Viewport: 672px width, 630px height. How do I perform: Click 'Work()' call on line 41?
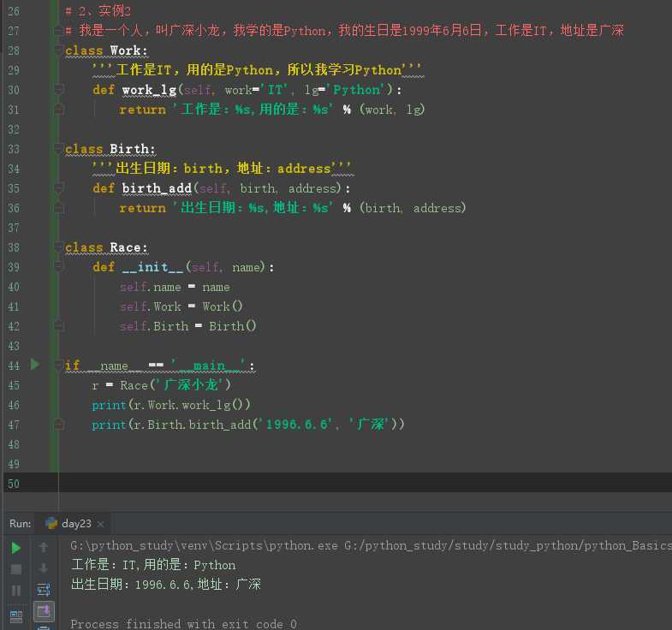coord(223,306)
